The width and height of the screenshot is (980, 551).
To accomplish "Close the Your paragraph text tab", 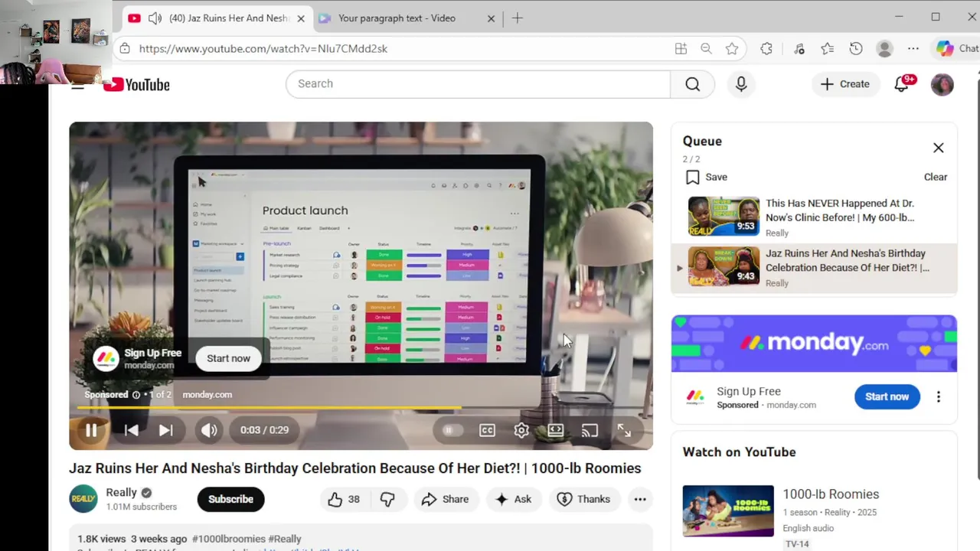I will 491,18.
